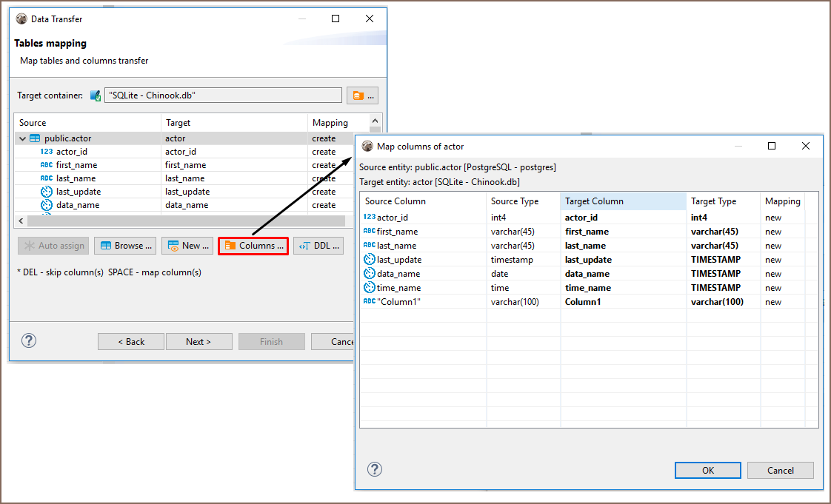The height and width of the screenshot is (504, 831).
Task: Open the Columns mapping button
Action: click(x=253, y=246)
